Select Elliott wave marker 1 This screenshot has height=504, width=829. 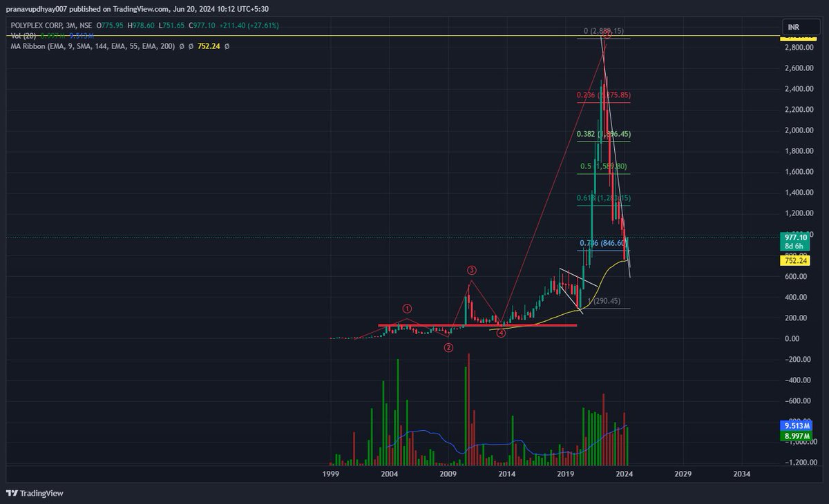pyautogui.click(x=408, y=309)
